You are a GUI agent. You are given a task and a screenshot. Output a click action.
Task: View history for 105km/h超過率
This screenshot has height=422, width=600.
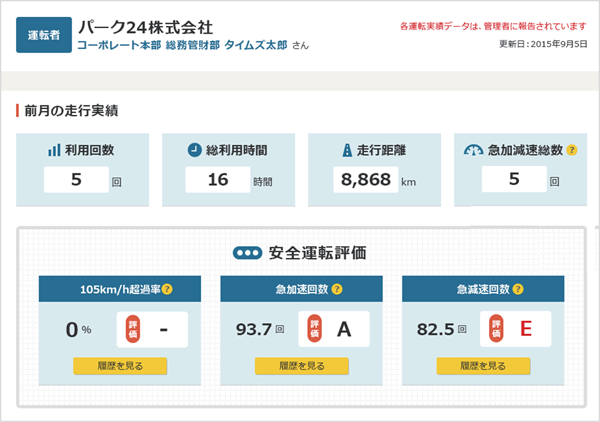point(112,366)
